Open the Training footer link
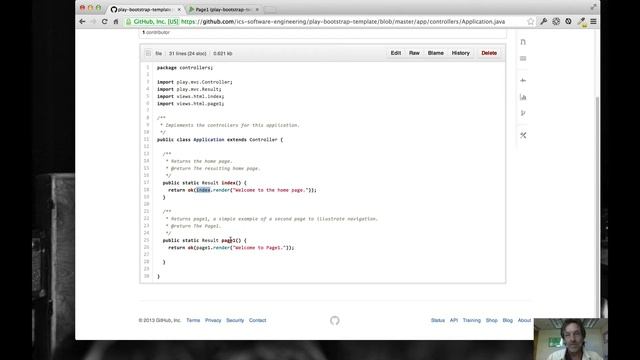The width and height of the screenshot is (640, 360). tap(471, 320)
